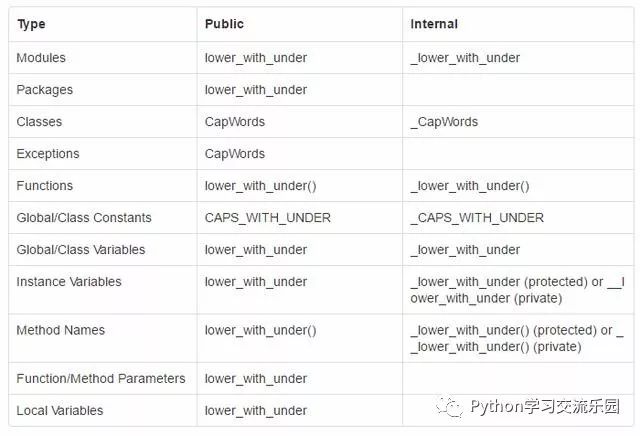The width and height of the screenshot is (640, 436).
Task: Click the Python学习交流乐园 watermark text
Action: point(545,406)
